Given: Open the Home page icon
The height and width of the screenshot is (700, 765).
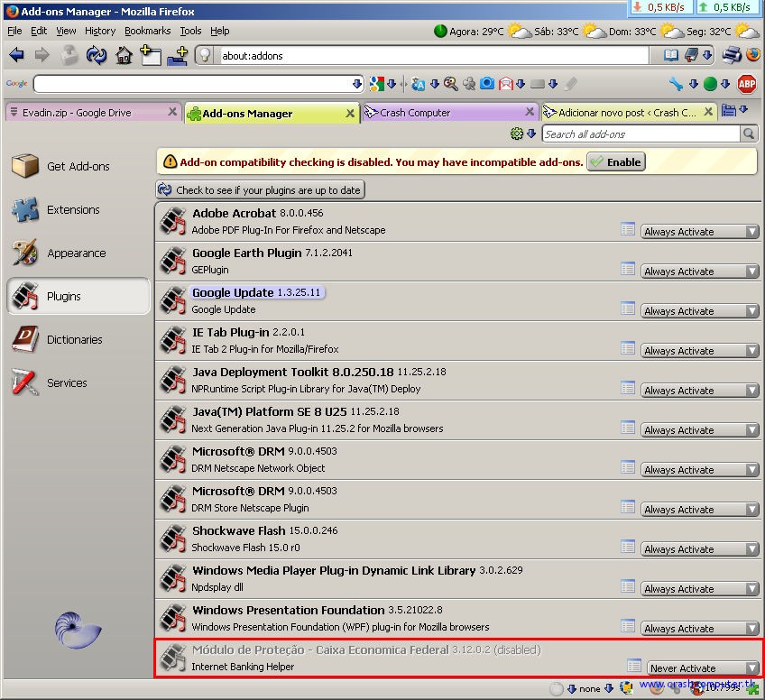Looking at the screenshot, I should (x=124, y=55).
